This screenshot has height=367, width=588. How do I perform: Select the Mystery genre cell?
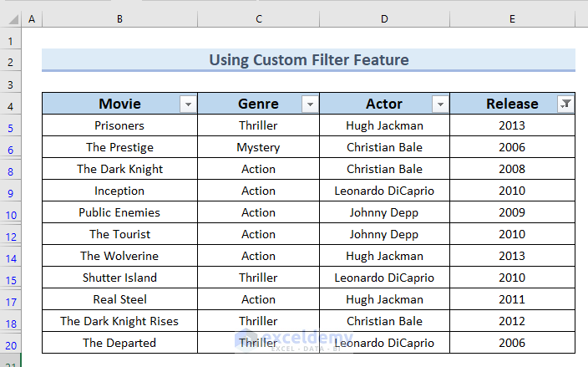tap(258, 148)
